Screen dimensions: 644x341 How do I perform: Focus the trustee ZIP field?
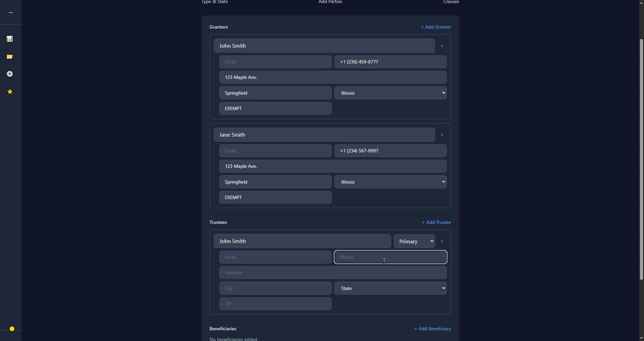[x=275, y=304]
